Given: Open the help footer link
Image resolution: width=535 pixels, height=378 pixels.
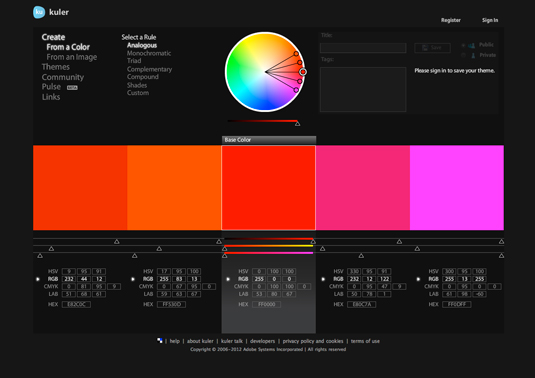Looking at the screenshot, I should (x=175, y=341).
